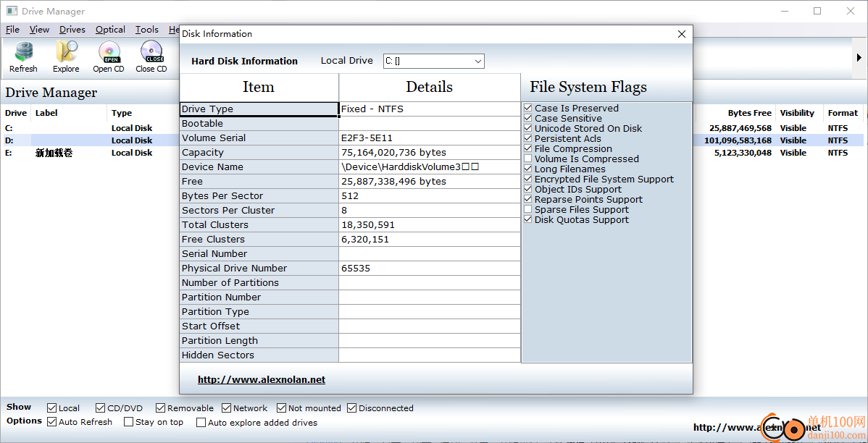Close the Disk Information dialog
The height and width of the screenshot is (443, 868).
(682, 34)
